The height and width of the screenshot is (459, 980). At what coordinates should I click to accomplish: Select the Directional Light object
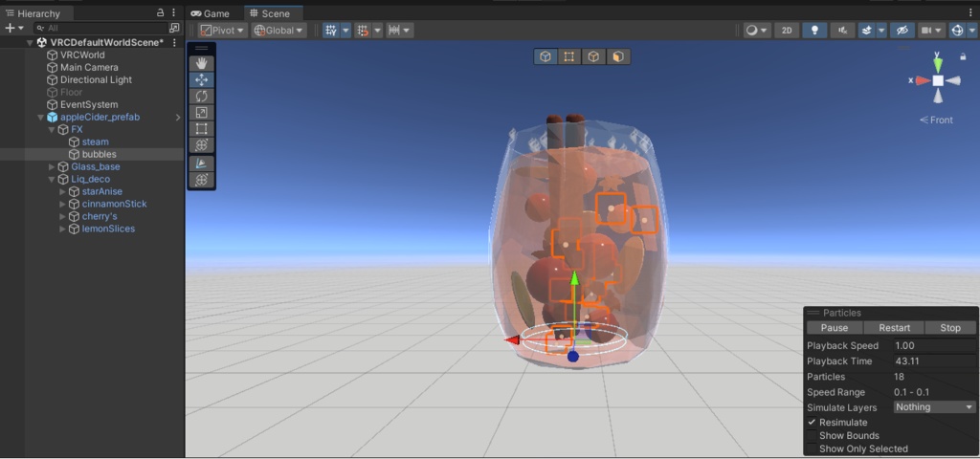pyautogui.click(x=96, y=80)
